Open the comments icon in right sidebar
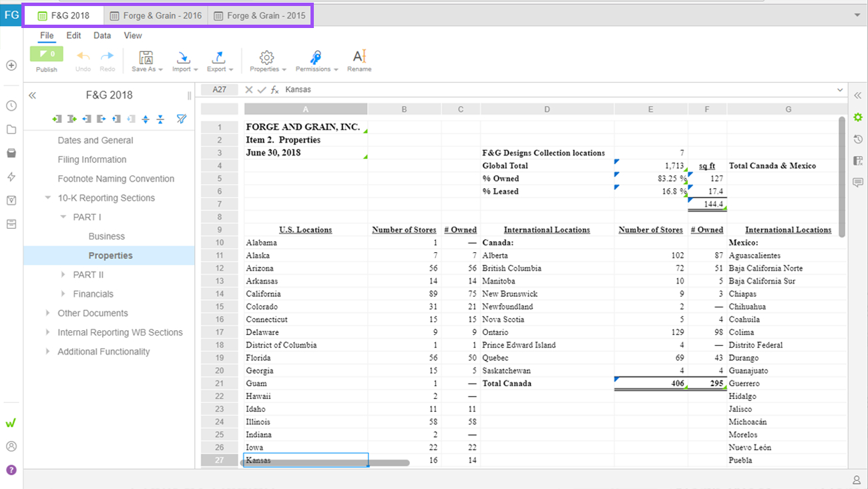Viewport: 868px width, 489px height. tap(858, 182)
